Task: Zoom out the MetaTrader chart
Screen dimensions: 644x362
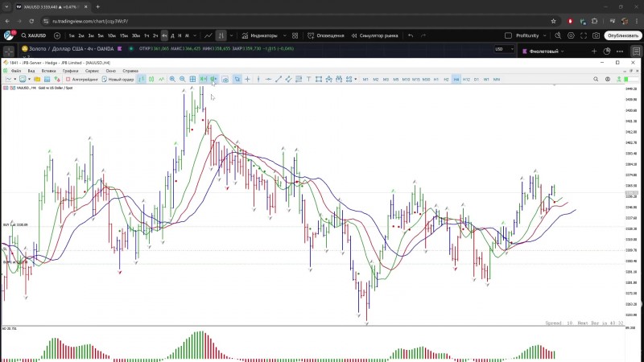Action: point(183,79)
